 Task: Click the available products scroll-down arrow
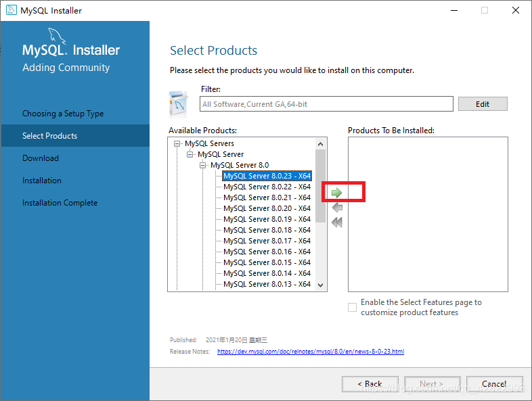point(320,285)
